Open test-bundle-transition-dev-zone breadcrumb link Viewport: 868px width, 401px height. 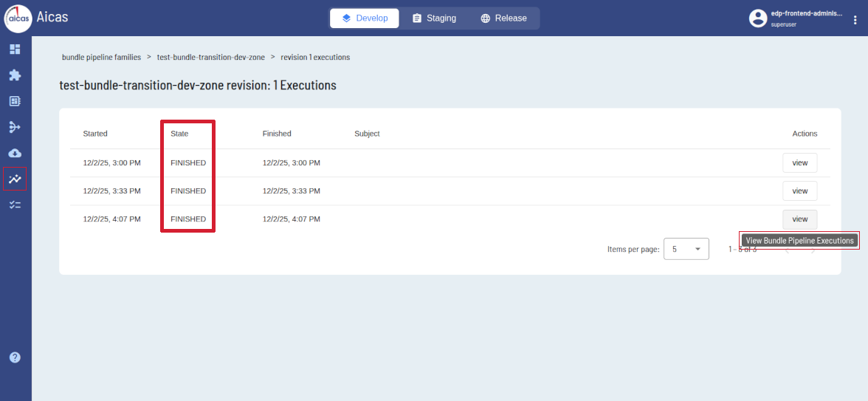(x=210, y=57)
